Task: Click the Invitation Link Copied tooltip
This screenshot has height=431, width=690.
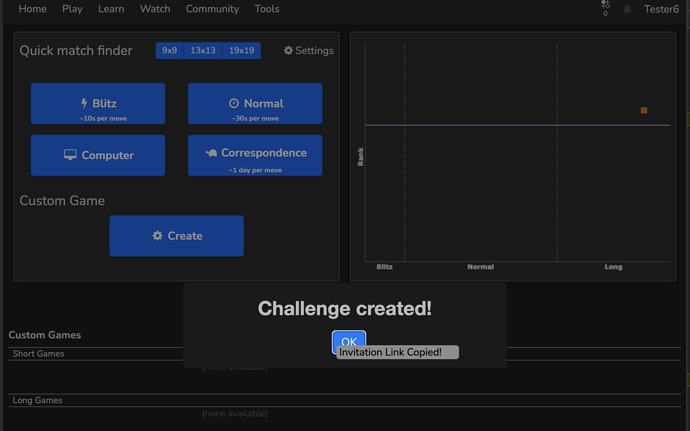Action: [x=397, y=352]
